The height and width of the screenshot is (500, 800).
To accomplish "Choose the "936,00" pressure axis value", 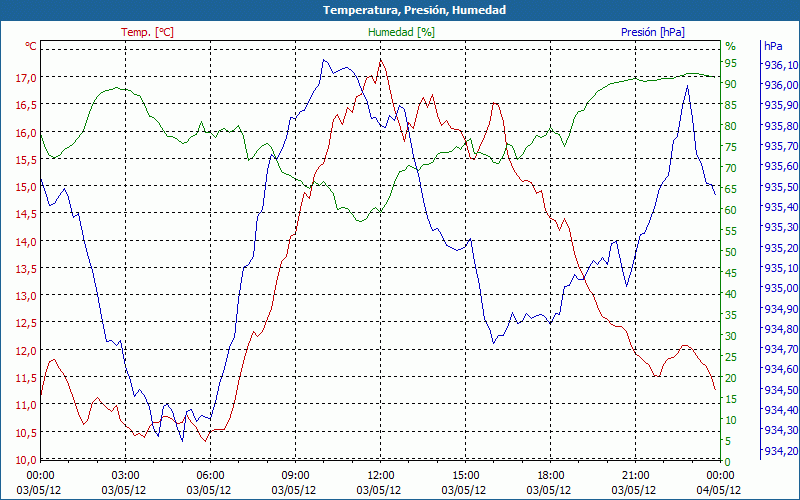I will pos(782,85).
